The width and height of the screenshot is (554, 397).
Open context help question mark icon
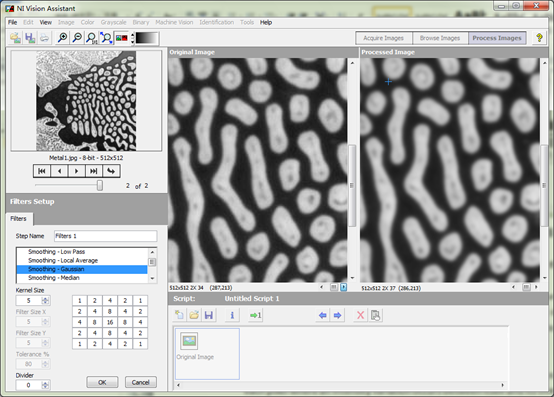tap(539, 38)
